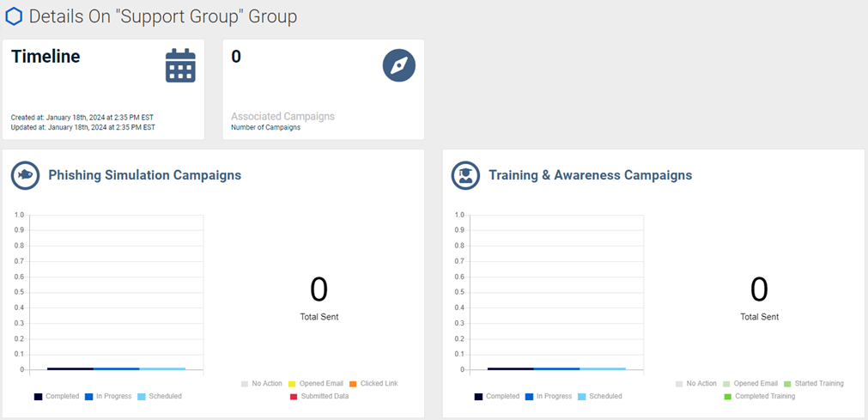Click the graduate icon for Training & Awareness Campaigns
This screenshot has width=868, height=420.
tap(465, 175)
